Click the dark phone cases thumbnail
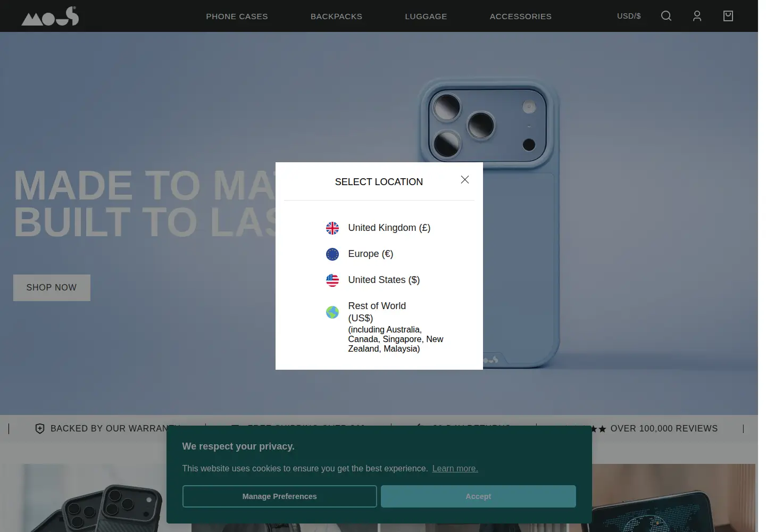Screen dimensions: 766x532 coord(95,498)
